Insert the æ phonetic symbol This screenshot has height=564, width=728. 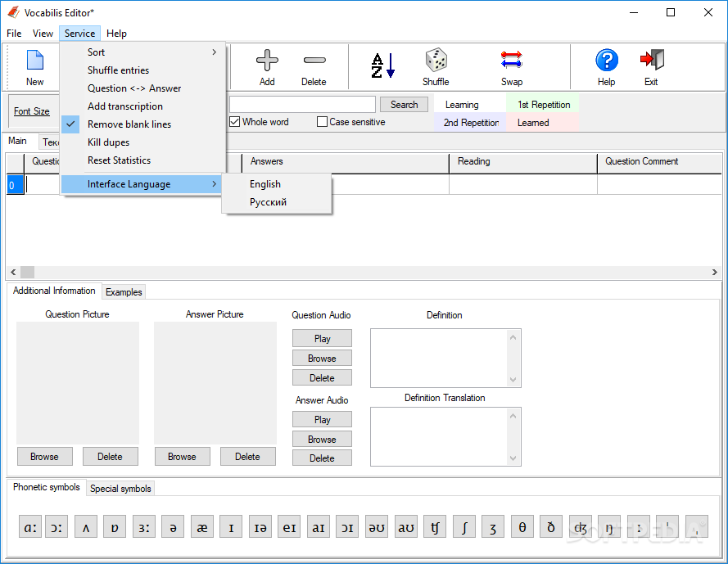coord(202,526)
